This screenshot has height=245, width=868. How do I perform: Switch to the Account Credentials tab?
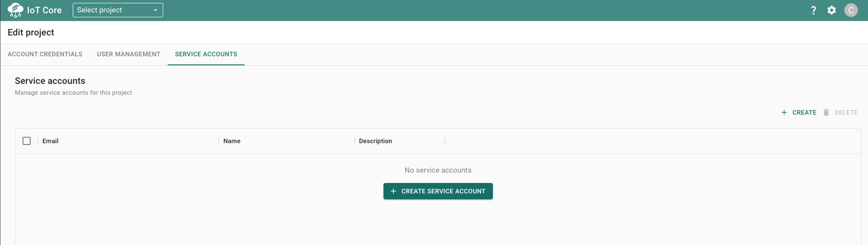(x=45, y=54)
